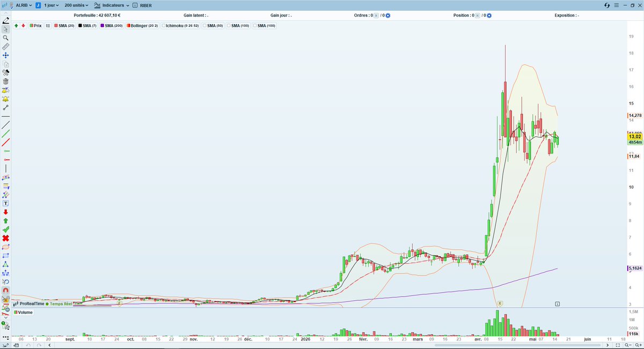Screen dimensions: 644x349
Task: Click the Exposition label
Action: click(567, 16)
